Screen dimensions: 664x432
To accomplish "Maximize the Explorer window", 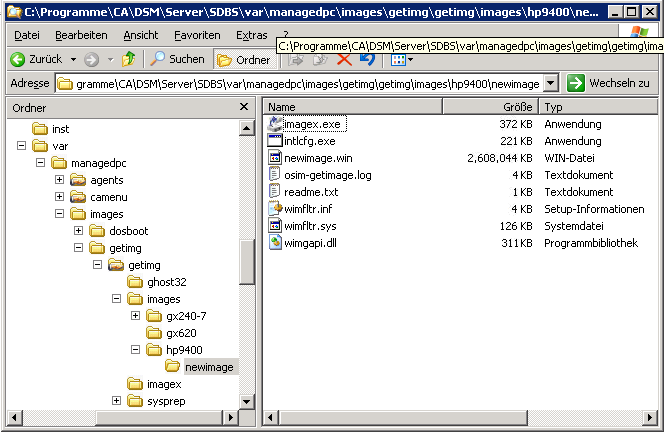I will pyautogui.click(x=631, y=11).
